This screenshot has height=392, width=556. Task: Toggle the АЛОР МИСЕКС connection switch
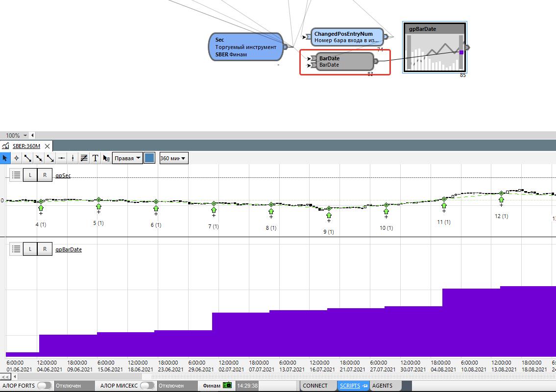pos(146,386)
